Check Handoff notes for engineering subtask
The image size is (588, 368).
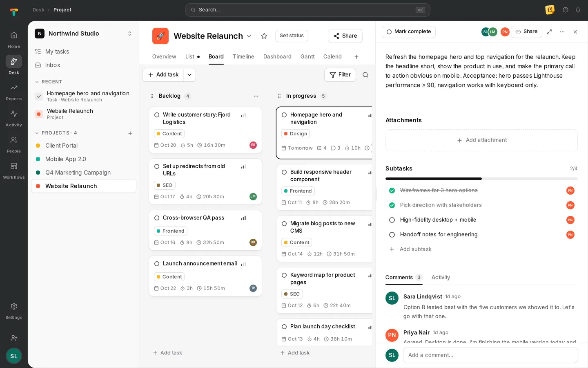[x=392, y=235]
